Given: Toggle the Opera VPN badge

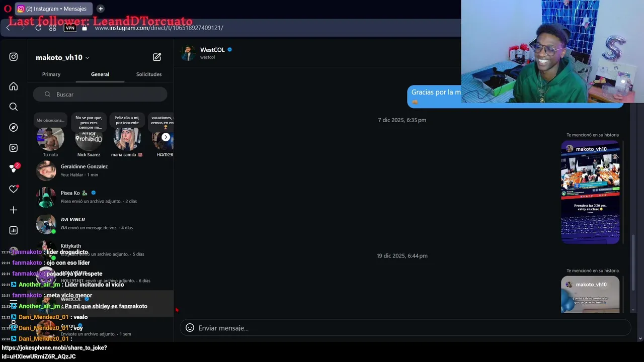Looking at the screenshot, I should (70, 28).
